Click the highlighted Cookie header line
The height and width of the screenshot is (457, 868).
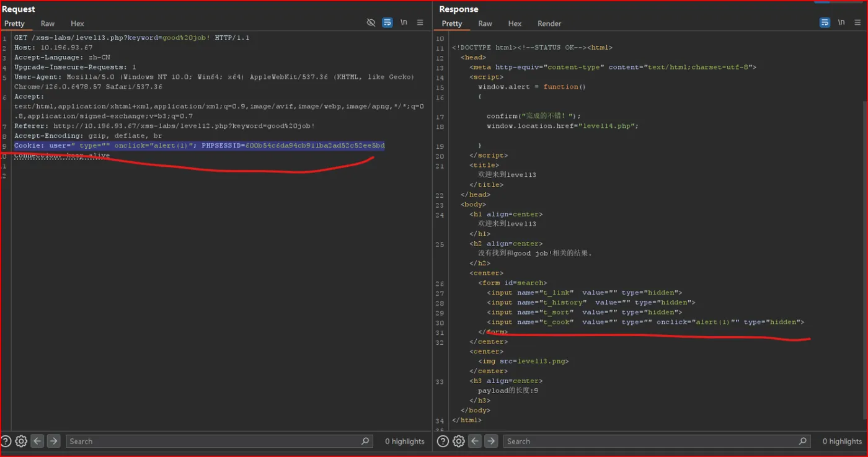[x=200, y=146]
